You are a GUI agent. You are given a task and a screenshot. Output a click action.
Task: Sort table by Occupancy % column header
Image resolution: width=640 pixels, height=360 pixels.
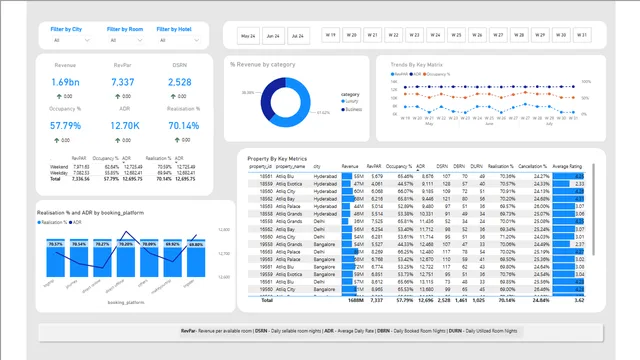click(399, 167)
